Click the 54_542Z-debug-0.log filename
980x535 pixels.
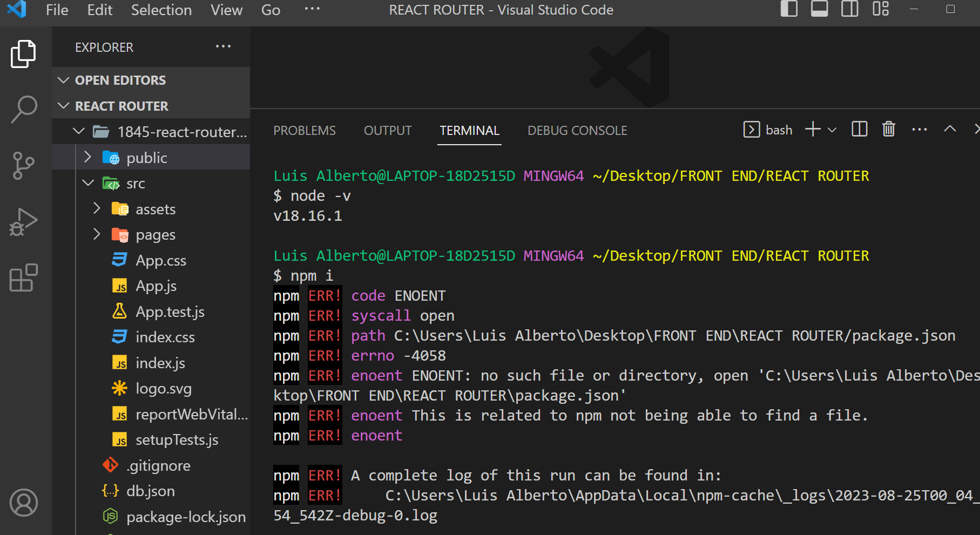(x=355, y=516)
